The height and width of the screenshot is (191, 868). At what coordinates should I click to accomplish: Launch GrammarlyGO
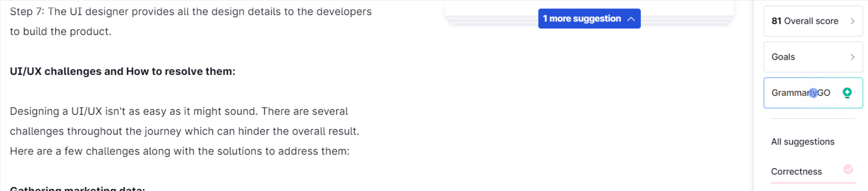pyautogui.click(x=813, y=93)
